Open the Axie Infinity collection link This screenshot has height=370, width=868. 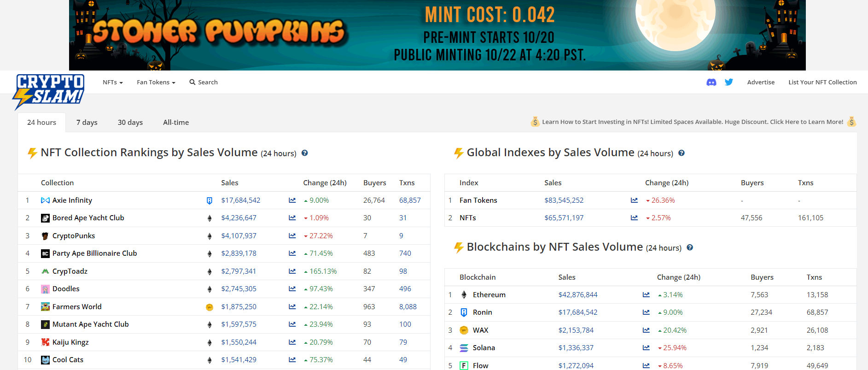pyautogui.click(x=72, y=200)
